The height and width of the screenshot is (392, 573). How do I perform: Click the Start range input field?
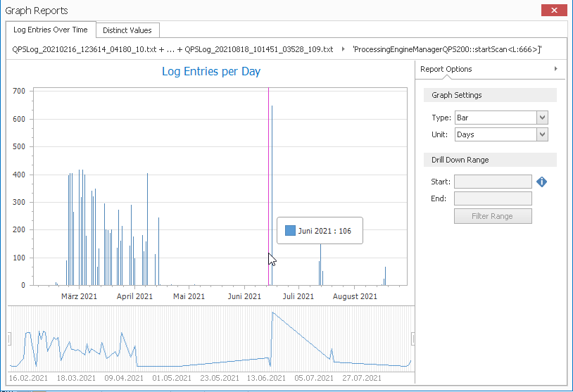click(x=493, y=182)
